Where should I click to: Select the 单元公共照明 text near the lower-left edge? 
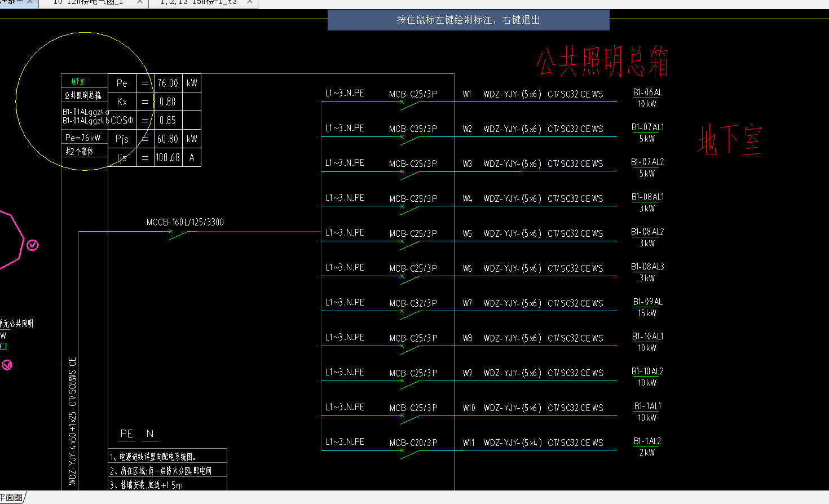[16, 324]
